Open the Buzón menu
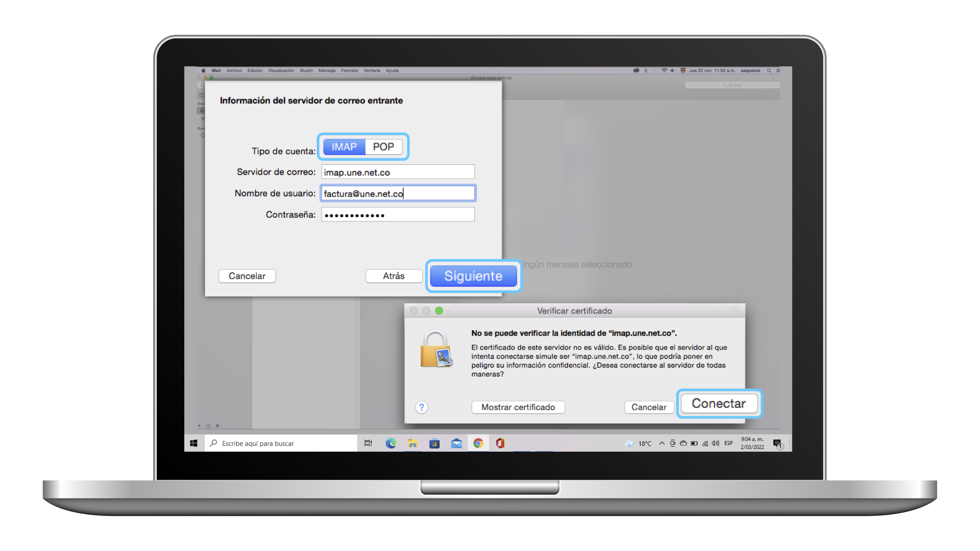 coord(306,71)
